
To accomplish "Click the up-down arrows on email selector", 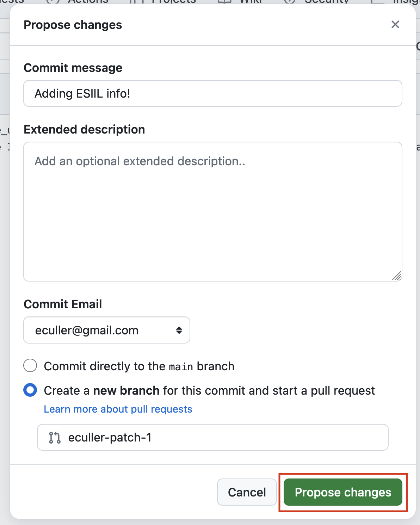I will pos(179,330).
